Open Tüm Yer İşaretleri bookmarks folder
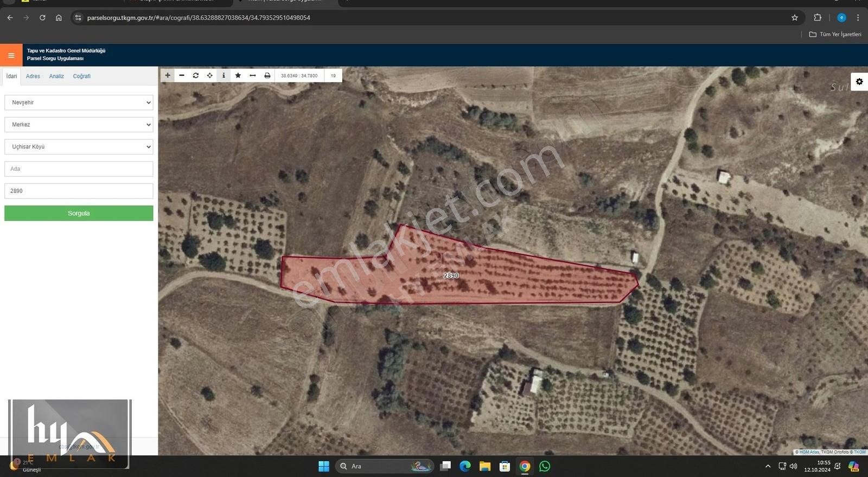The height and width of the screenshot is (477, 868). tap(835, 34)
